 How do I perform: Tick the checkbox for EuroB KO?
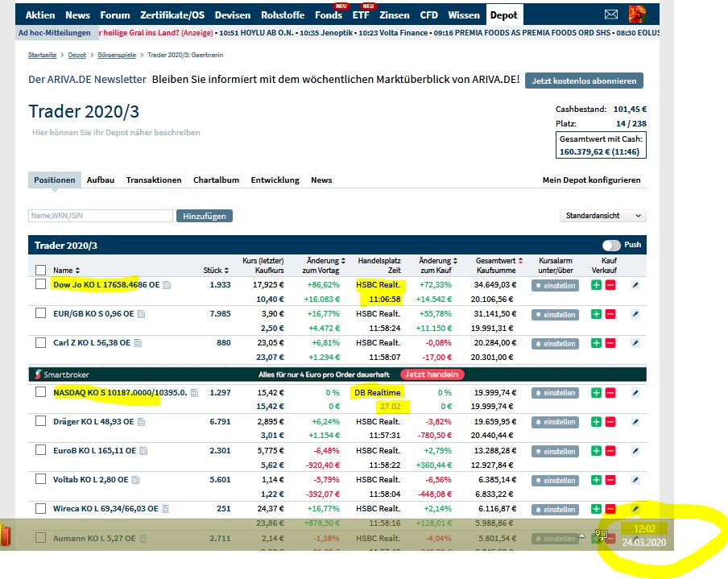41,450
